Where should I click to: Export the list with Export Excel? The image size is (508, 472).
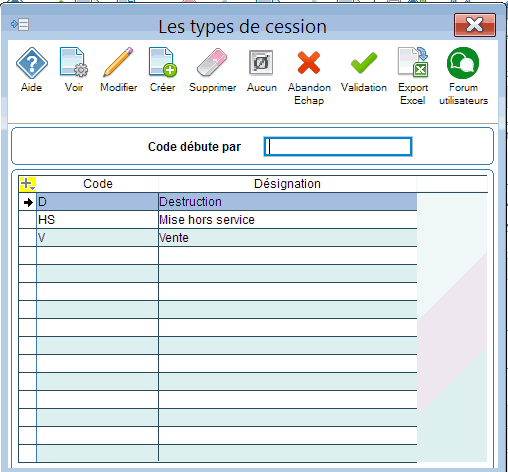[413, 62]
